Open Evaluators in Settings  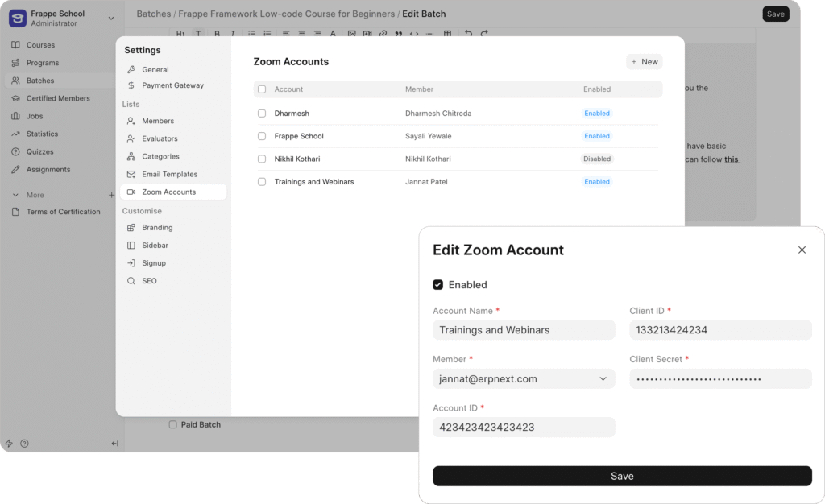(160, 138)
